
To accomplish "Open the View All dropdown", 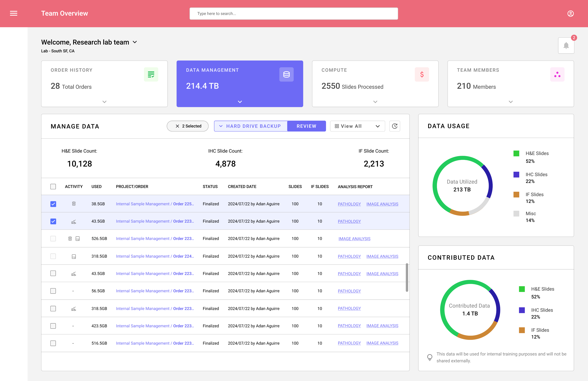I will click(x=357, y=126).
